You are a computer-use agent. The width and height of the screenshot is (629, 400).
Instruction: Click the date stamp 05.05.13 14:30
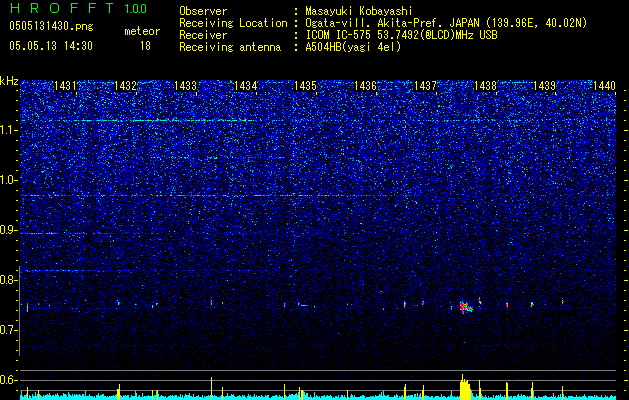pos(51,46)
